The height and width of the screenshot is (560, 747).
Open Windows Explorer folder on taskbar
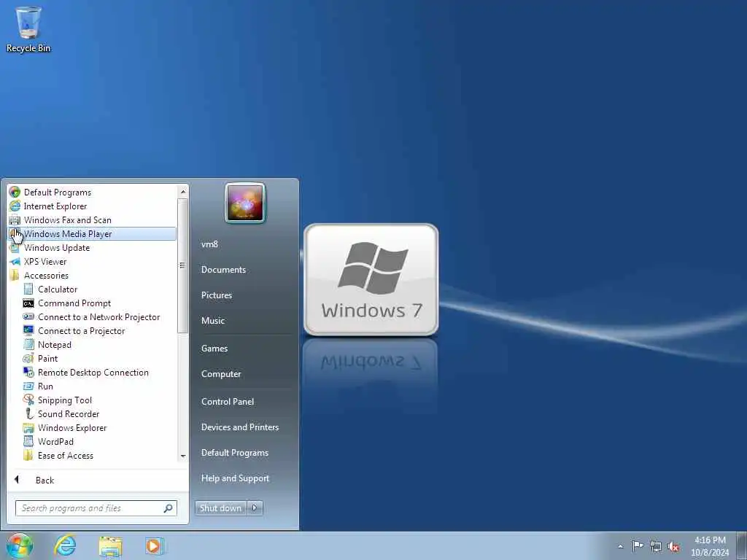click(111, 545)
